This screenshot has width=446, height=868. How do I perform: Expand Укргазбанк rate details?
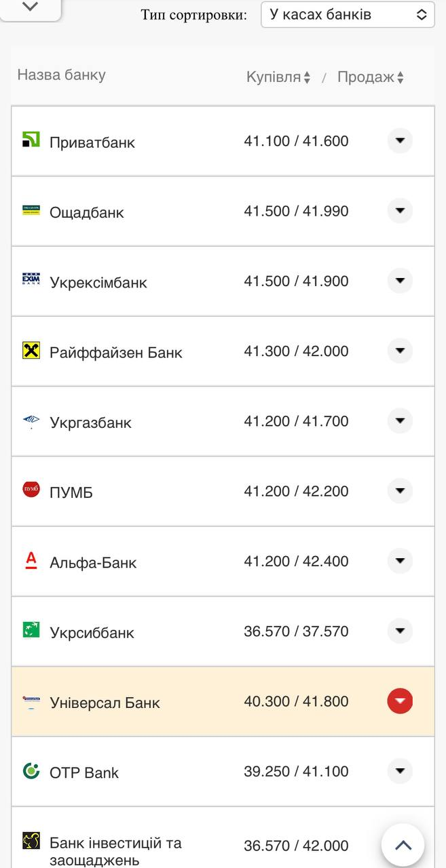[400, 421]
